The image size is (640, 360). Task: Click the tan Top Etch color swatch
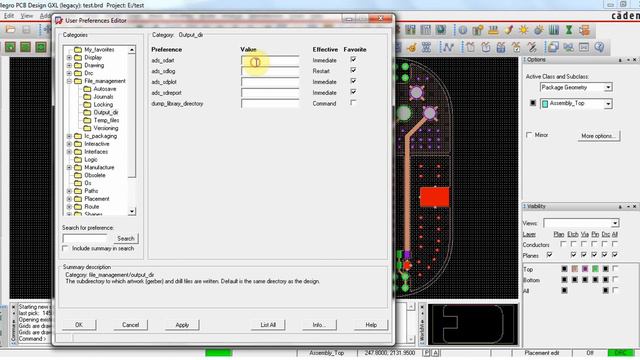pyautogui.click(x=575, y=269)
